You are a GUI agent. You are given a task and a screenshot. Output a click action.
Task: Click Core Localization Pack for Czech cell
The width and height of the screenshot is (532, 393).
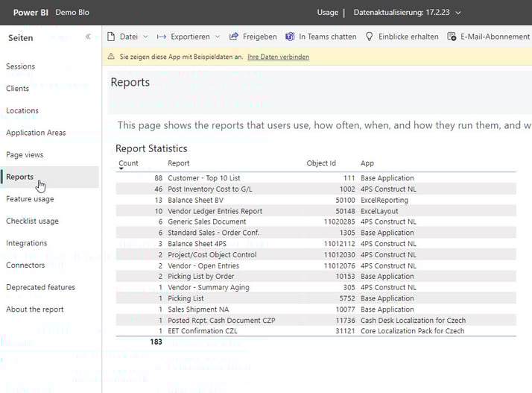(x=412, y=331)
